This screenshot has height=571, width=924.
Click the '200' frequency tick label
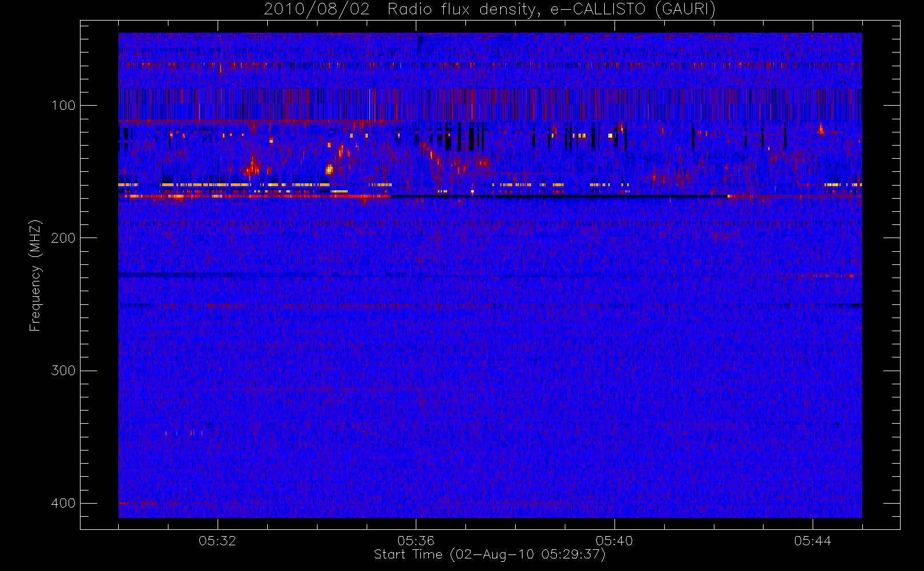point(63,238)
